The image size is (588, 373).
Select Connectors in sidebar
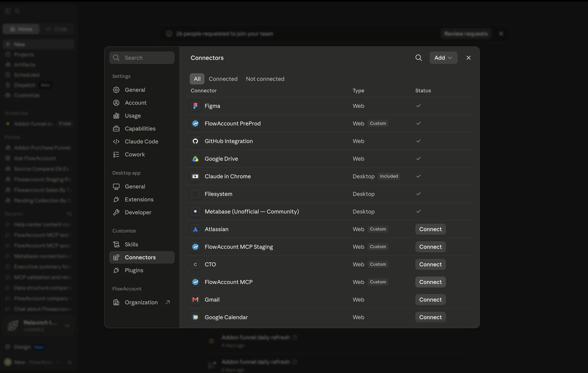pyautogui.click(x=142, y=257)
